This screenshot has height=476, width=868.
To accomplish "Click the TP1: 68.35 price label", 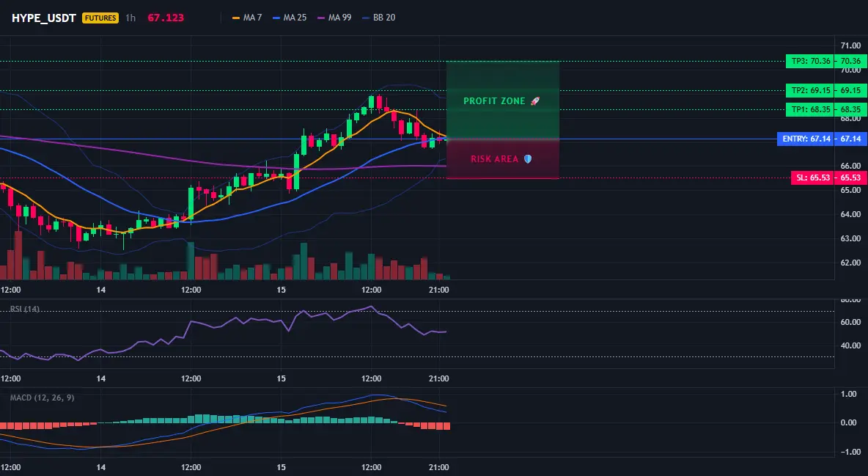I will pos(810,109).
